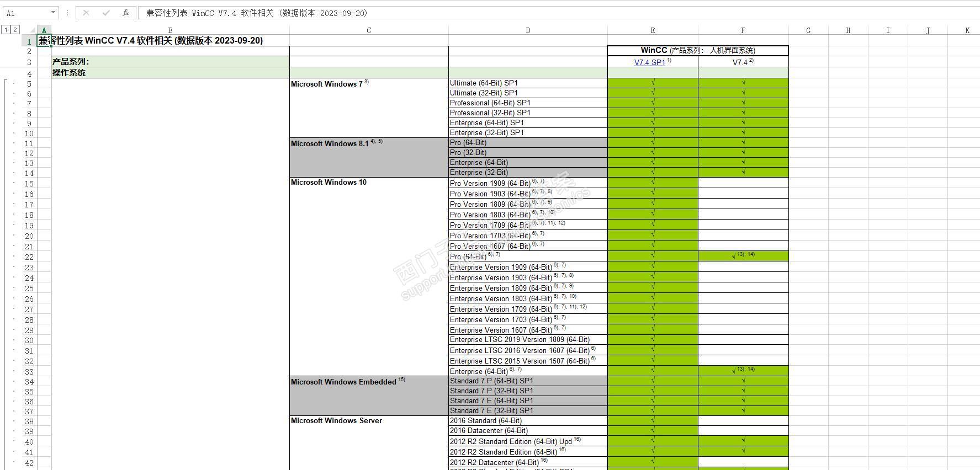Click the "Professional (64-Bit) SP1" cell
Screen dimensions: 980x470
click(x=528, y=103)
